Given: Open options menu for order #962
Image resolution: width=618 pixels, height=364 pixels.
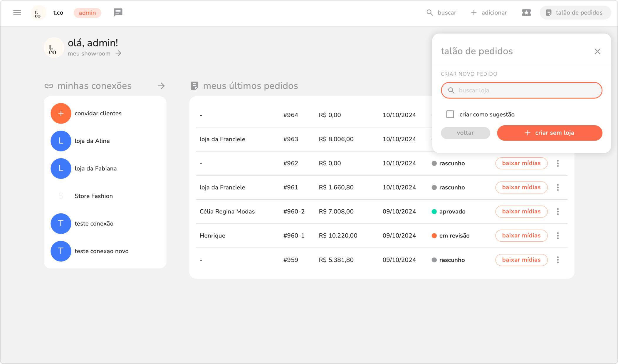Looking at the screenshot, I should point(557,164).
